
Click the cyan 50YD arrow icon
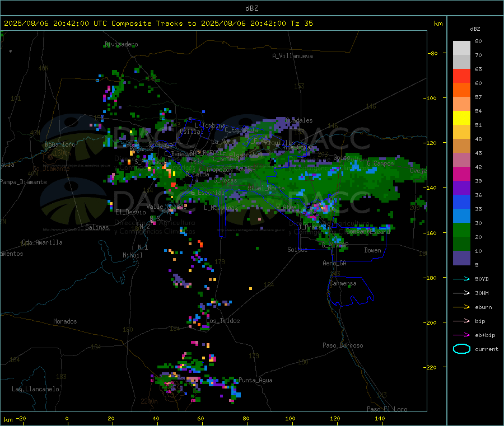[x=461, y=279]
